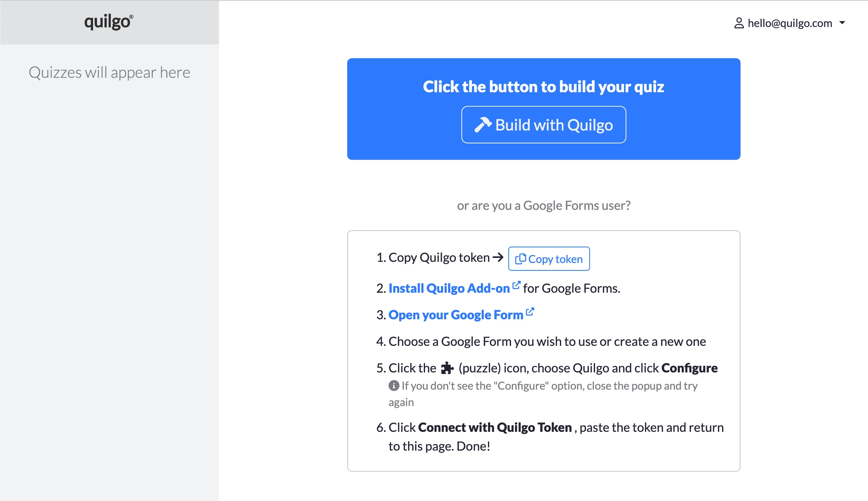The image size is (868, 501).
Task: Open the Install Quilgo Add-on link
Action: coord(450,288)
